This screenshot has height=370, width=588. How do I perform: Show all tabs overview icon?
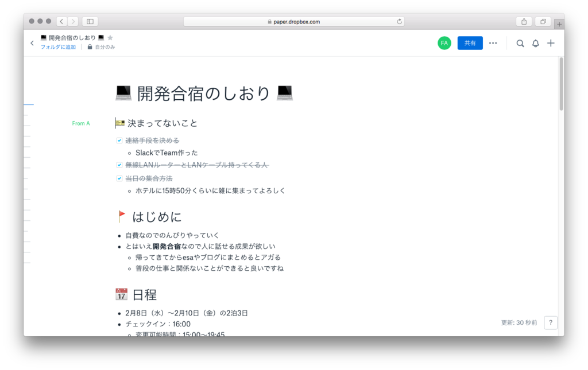(x=543, y=21)
